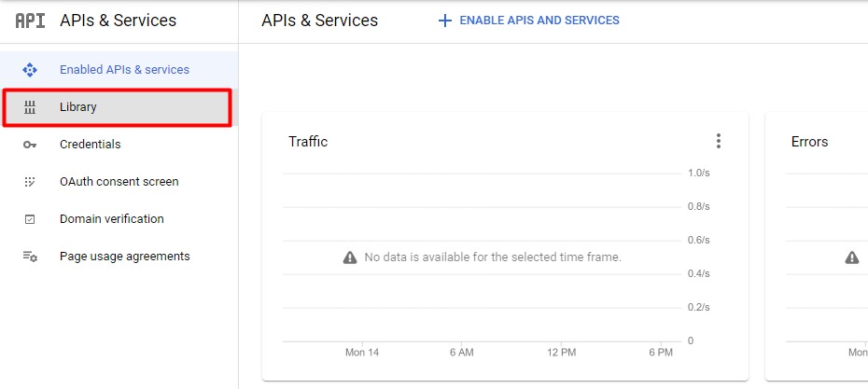Click the warning icon in Traffic chart
This screenshot has height=389, width=868.
tap(350, 257)
